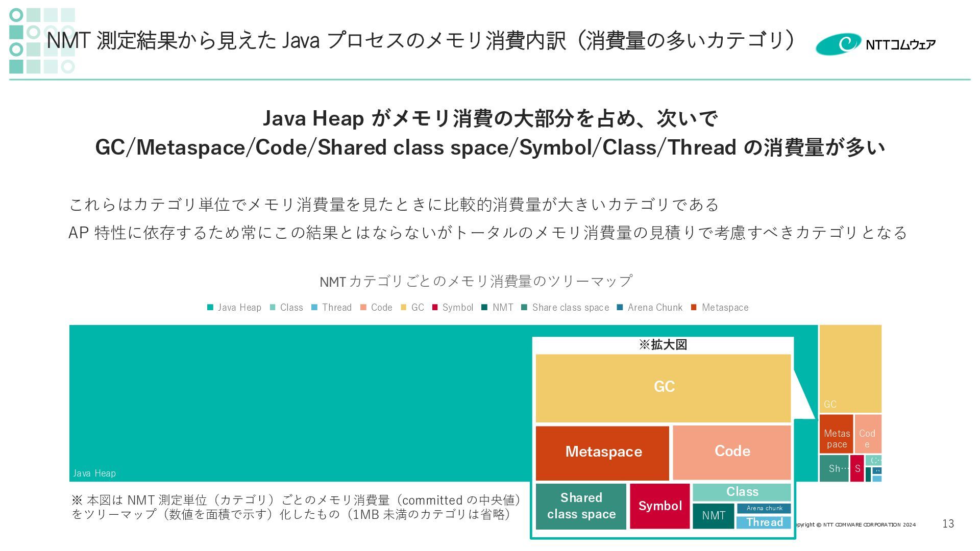Select the Shared class space block

point(581,506)
